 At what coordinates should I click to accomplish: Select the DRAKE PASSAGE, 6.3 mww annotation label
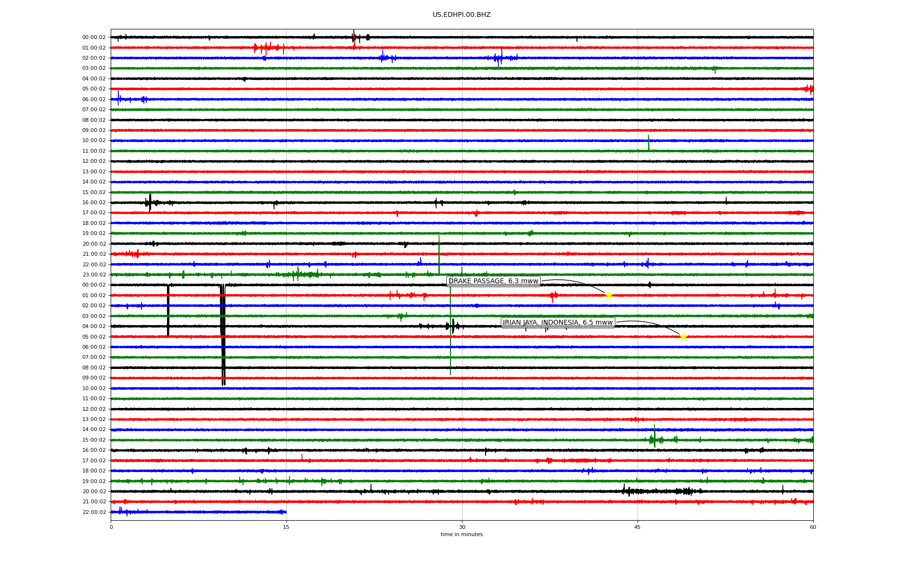[x=493, y=281]
